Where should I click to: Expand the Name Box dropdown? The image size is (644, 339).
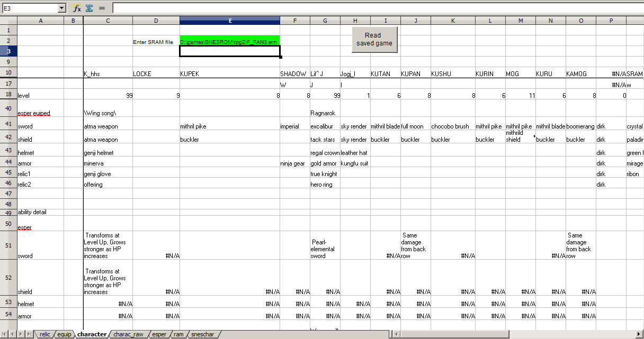coord(61,8)
